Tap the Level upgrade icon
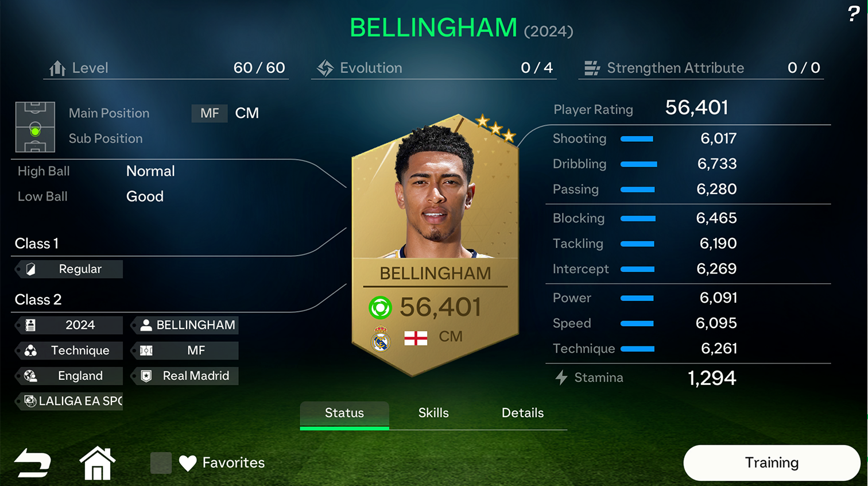Screen dimensions: 868x486 point(57,68)
